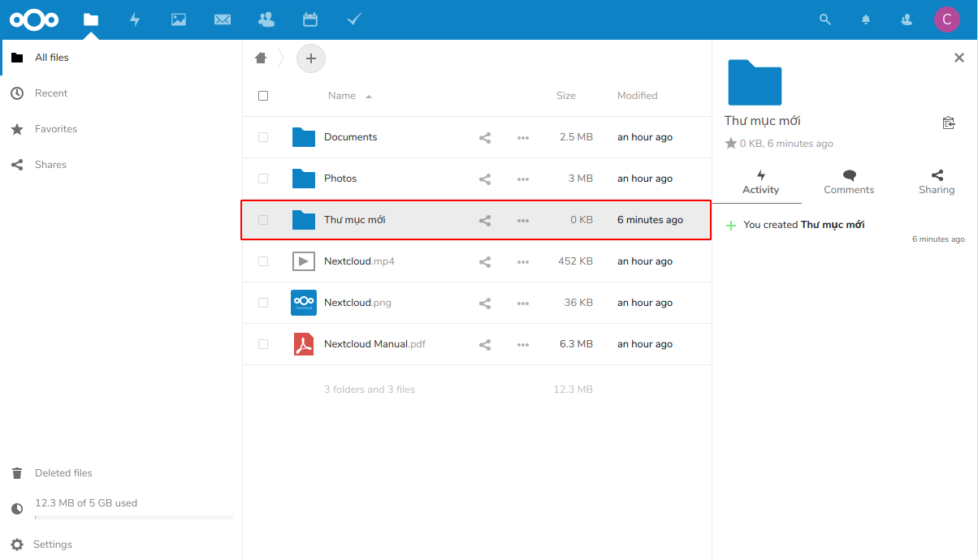Open the Contacts app icon
Screen dimensions: 978x560
click(x=266, y=19)
